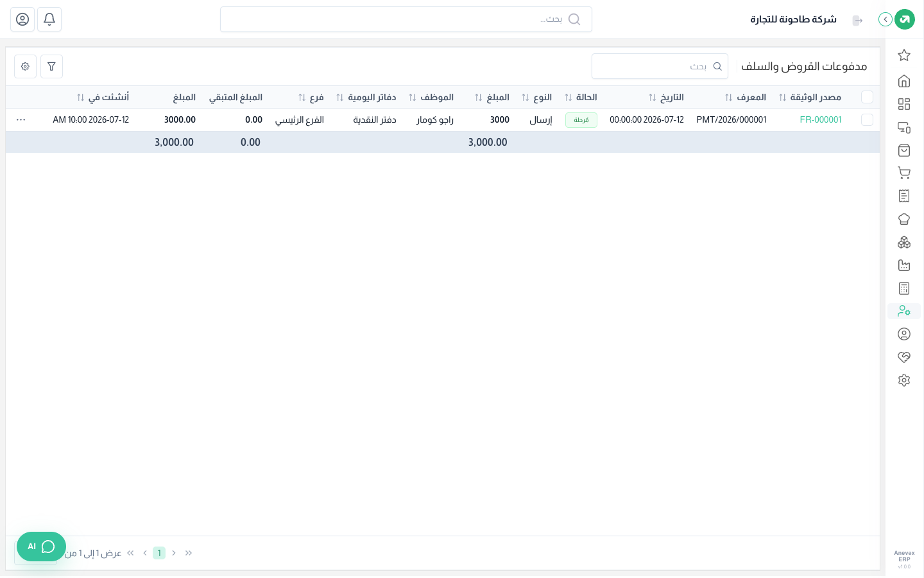Click the arrow-exit icon beside the company name
The image size is (924, 578).
coord(857,20)
